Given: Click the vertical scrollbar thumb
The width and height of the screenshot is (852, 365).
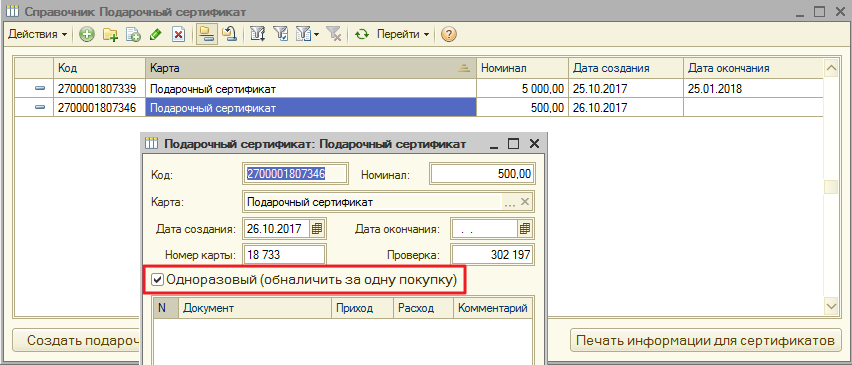Looking at the screenshot, I should point(831,187).
